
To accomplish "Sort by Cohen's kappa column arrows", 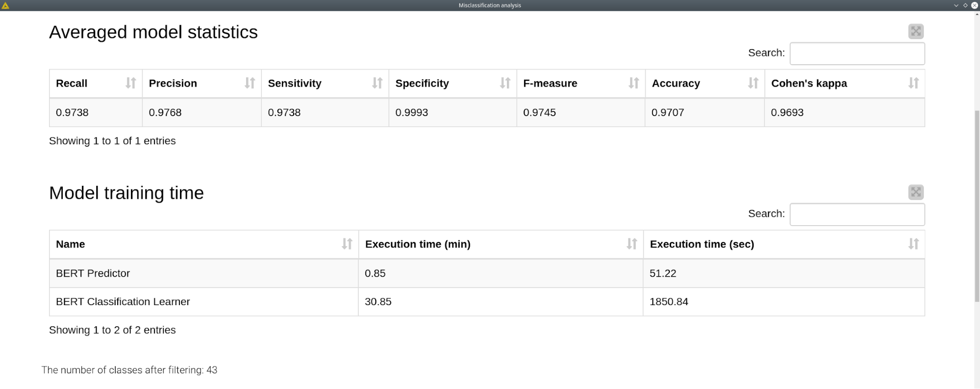I will [x=913, y=83].
